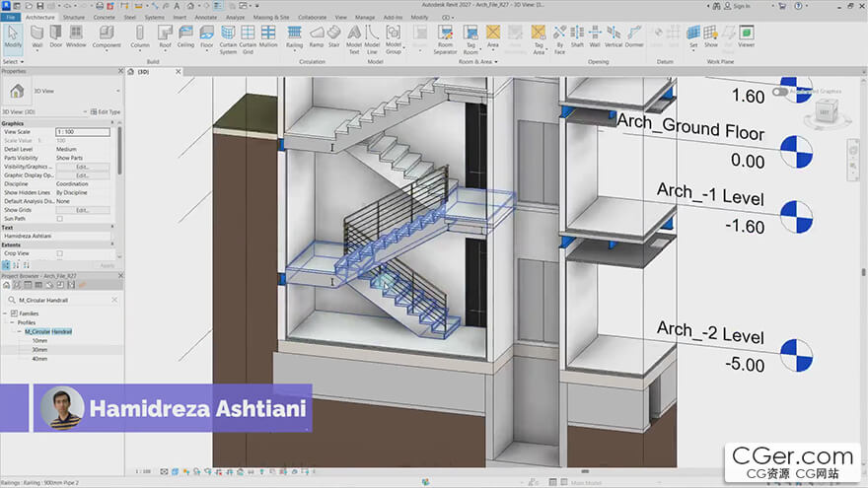
Task: Toggle the Accelerated Graphics switch
Action: [x=780, y=92]
